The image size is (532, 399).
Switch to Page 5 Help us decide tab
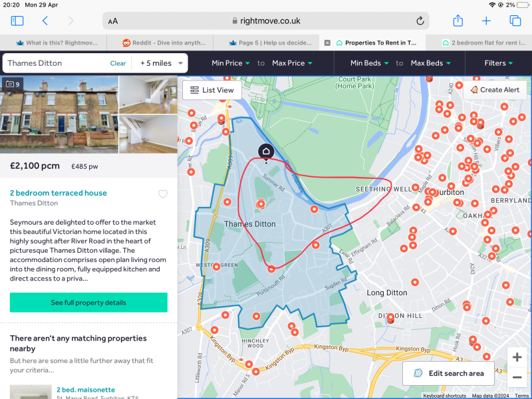[x=271, y=43]
